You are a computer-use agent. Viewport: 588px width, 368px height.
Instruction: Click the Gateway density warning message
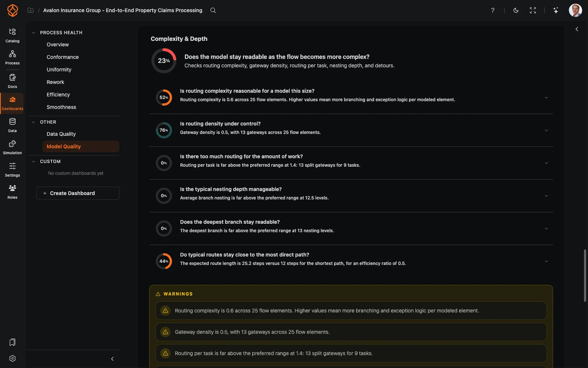(351, 332)
